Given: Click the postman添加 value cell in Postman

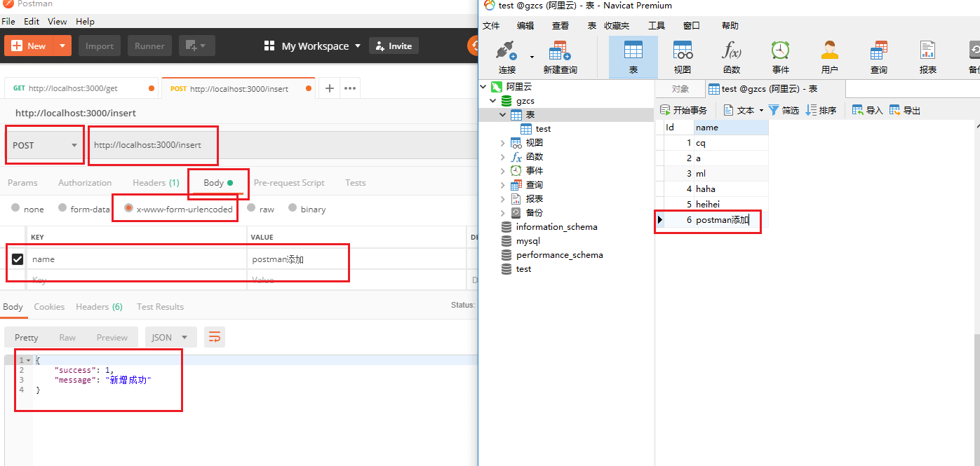Looking at the screenshot, I should pos(356,259).
